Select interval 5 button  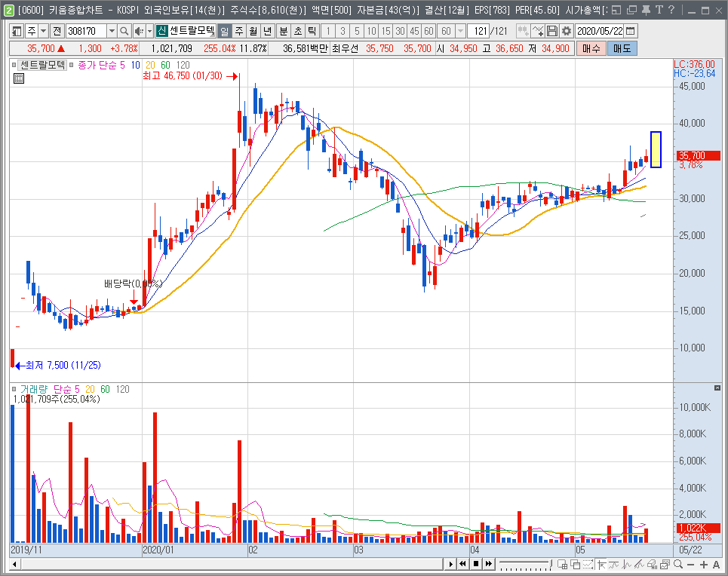pos(357,31)
